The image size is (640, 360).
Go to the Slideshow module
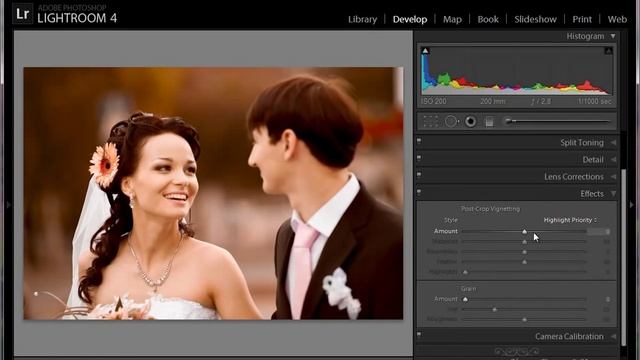coord(535,19)
